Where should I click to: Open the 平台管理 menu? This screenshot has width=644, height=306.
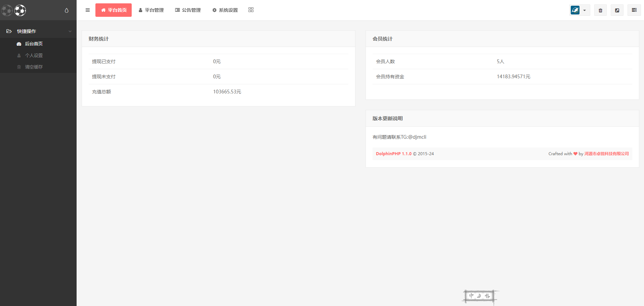pyautogui.click(x=151, y=10)
